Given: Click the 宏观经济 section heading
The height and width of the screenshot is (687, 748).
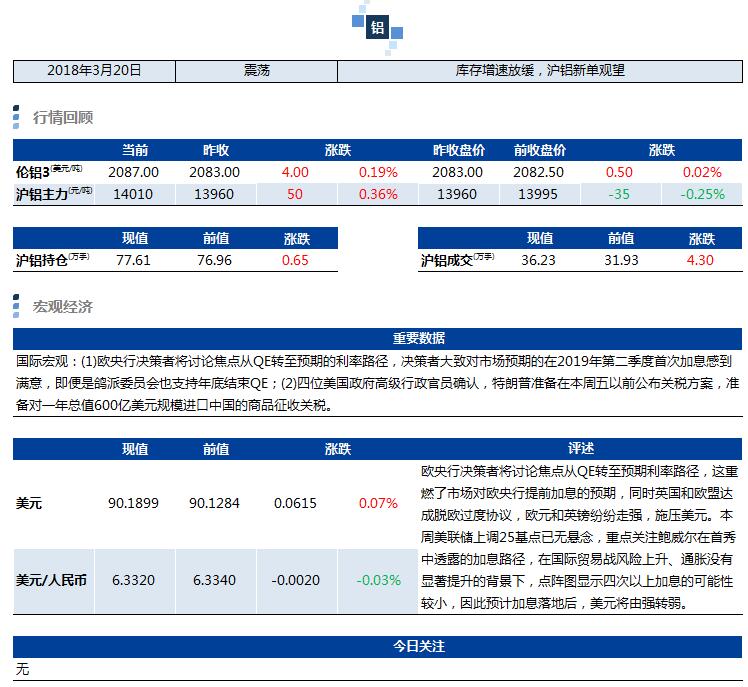Looking at the screenshot, I should coord(63,306).
